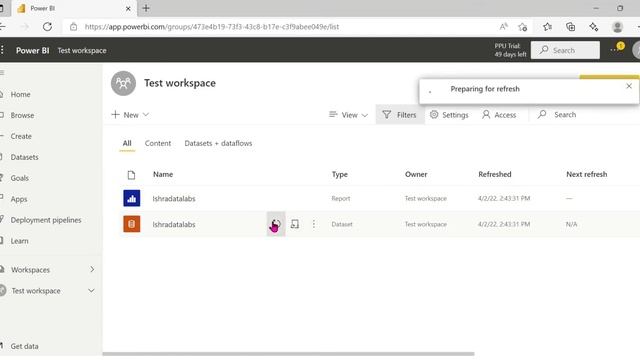Open the View dropdown

(x=348, y=115)
